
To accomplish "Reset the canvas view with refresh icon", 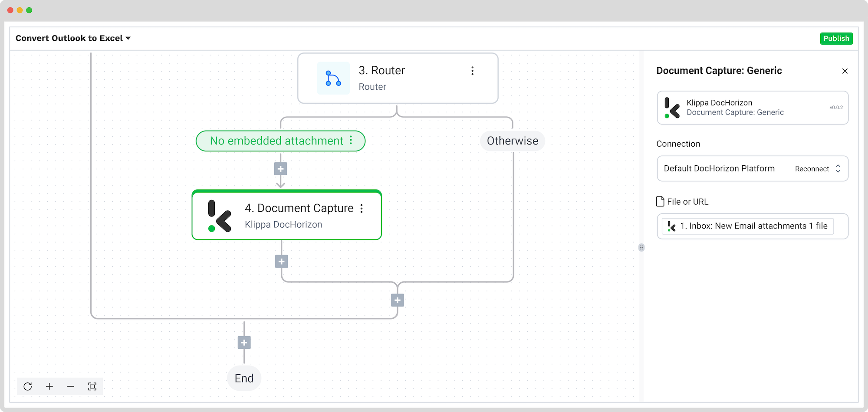I will [x=28, y=386].
